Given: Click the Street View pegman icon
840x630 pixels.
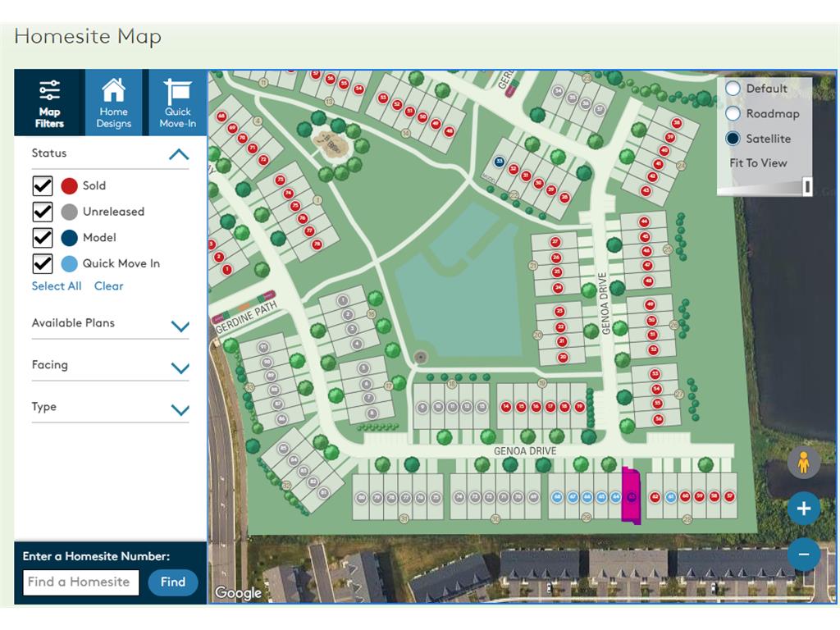Looking at the screenshot, I should 804,463.
